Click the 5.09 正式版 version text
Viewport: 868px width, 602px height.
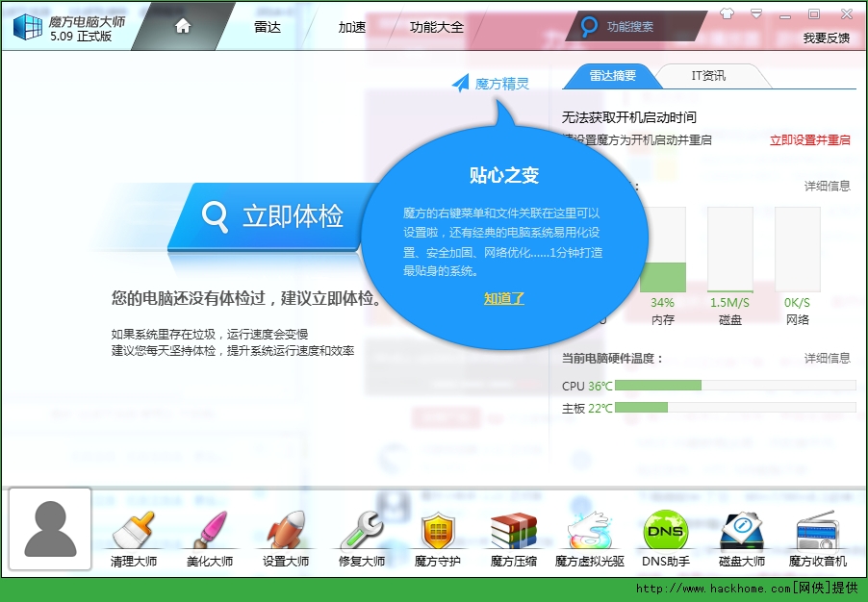point(81,37)
